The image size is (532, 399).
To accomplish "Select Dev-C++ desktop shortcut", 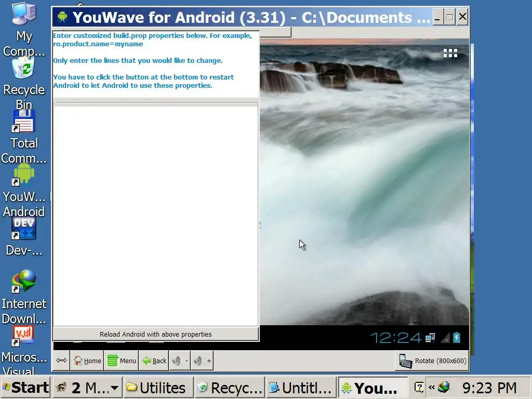I will 24,237.
